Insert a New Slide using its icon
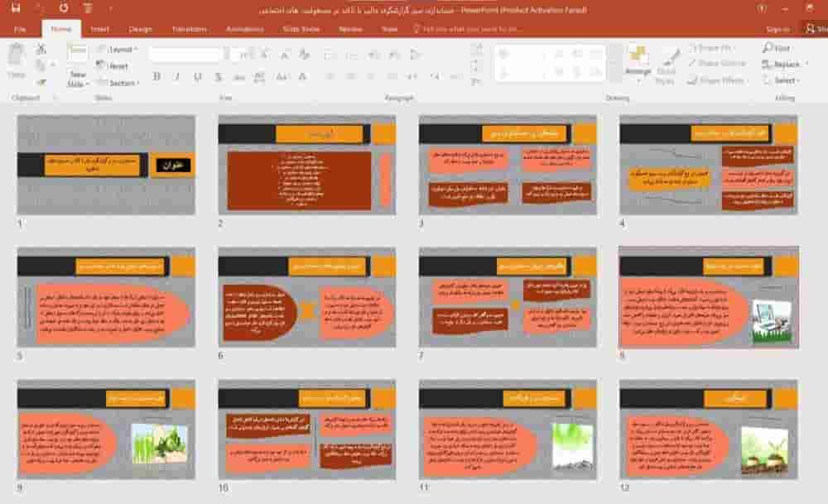This screenshot has width=828, height=504. [77, 53]
